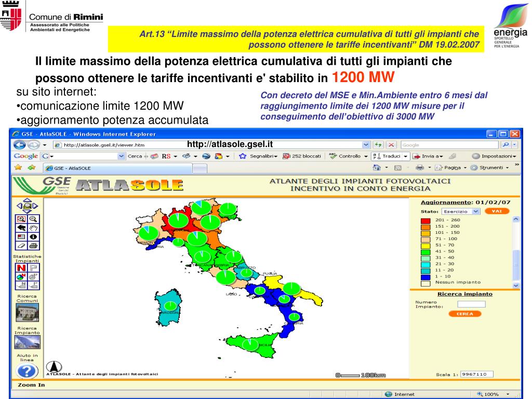Open Favorites Center star icon
Viewport: 532px width, 399px height.
[x=18, y=167]
